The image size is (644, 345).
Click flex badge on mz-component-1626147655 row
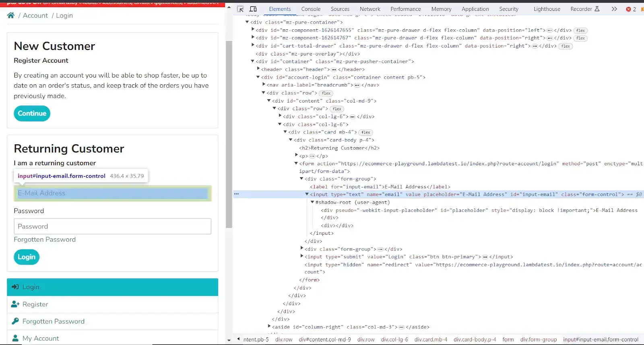tap(580, 31)
